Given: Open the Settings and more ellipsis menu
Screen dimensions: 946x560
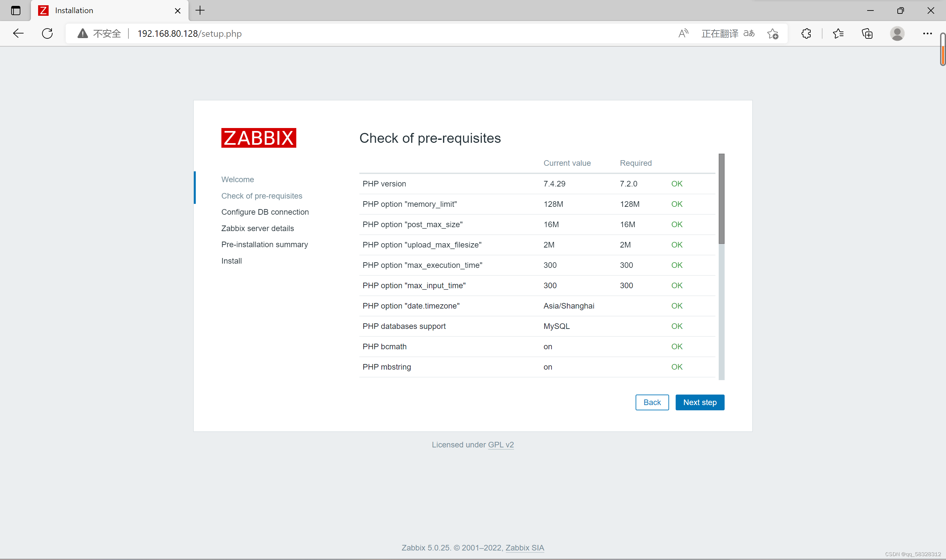Looking at the screenshot, I should click(x=927, y=33).
